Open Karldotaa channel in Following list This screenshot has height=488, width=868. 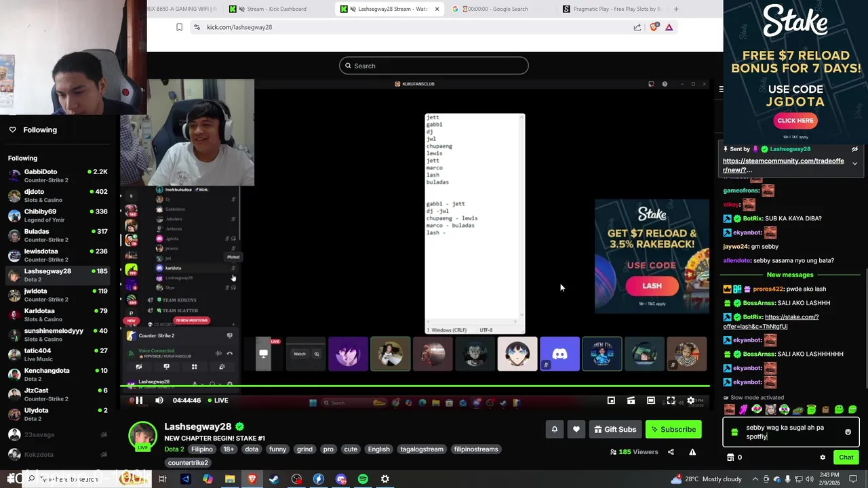(x=58, y=314)
